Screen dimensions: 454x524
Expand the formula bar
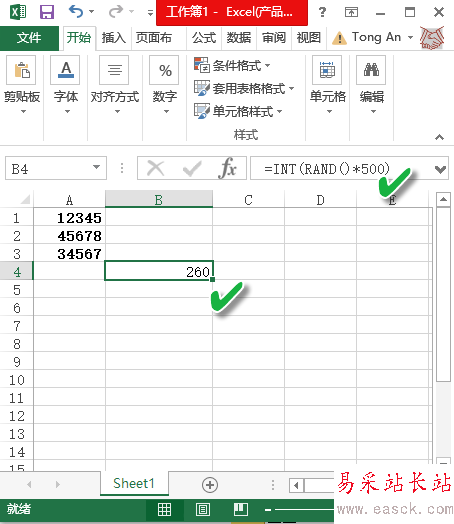(x=441, y=169)
